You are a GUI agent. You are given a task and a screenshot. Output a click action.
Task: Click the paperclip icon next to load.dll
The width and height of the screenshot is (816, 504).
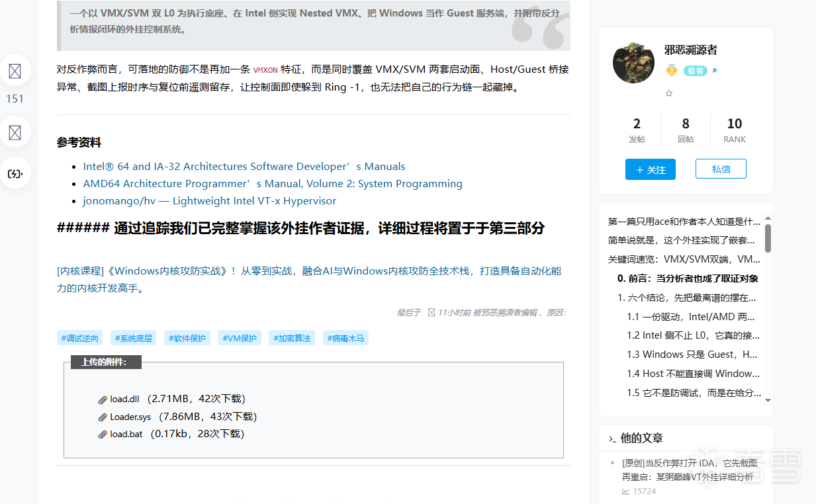click(103, 399)
